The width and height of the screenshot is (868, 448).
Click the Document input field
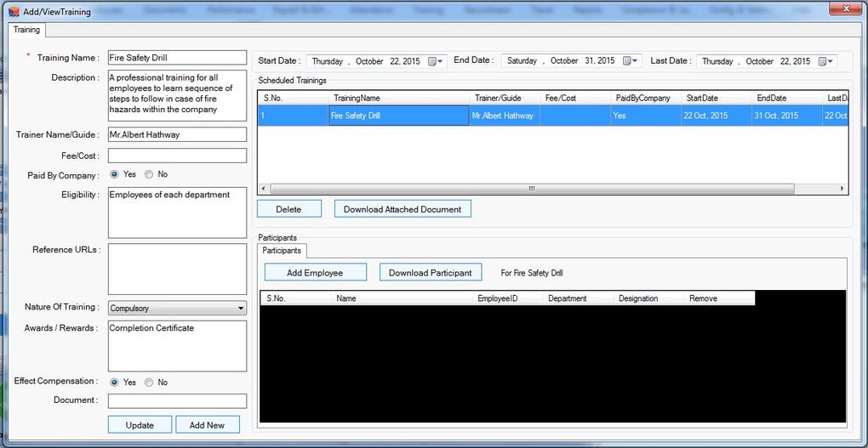(177, 401)
